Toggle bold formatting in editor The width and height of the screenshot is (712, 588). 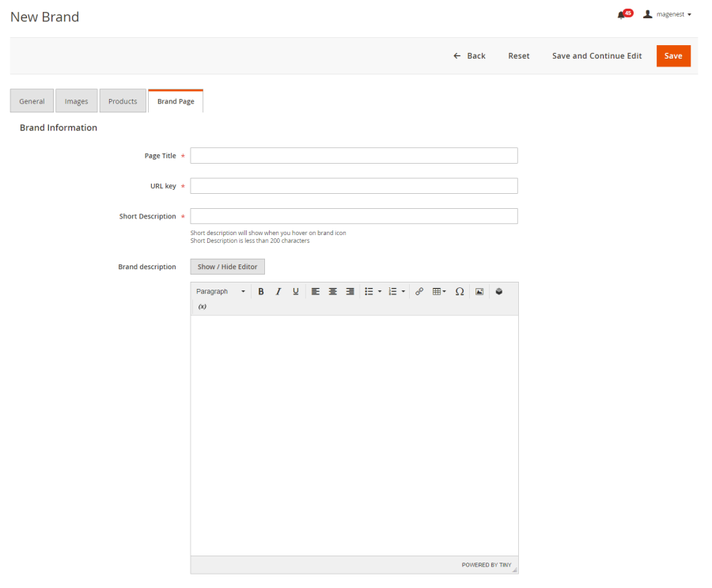tap(261, 292)
